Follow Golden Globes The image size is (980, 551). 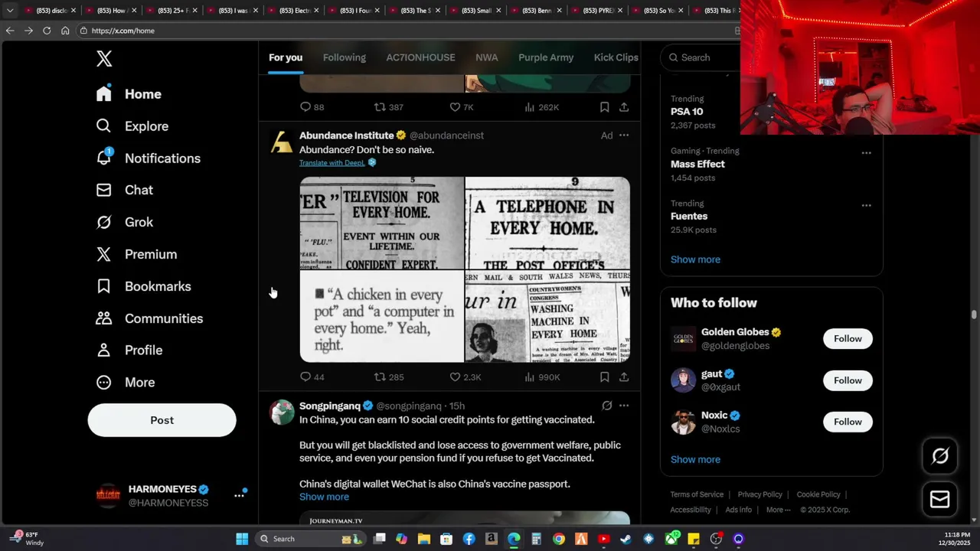click(x=848, y=338)
